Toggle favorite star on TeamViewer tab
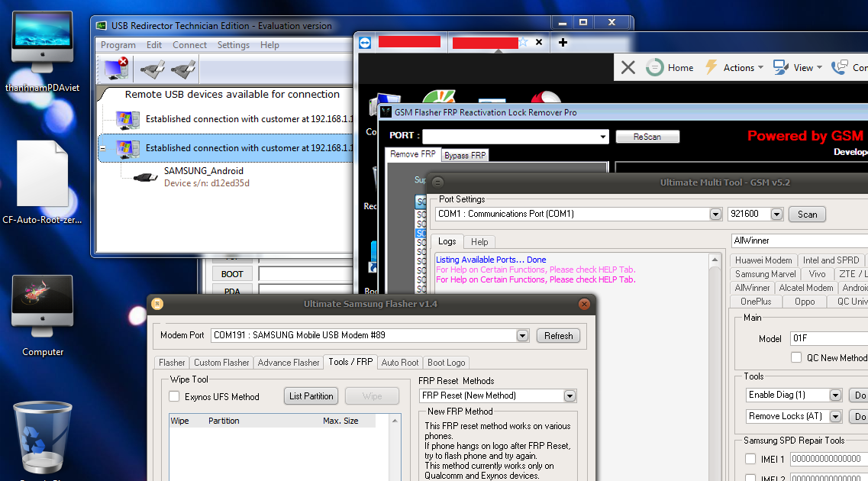 point(523,42)
